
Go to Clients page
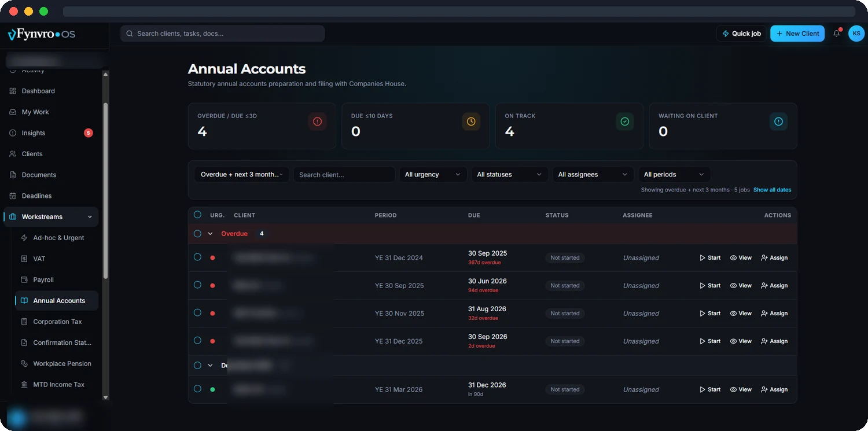pyautogui.click(x=51, y=154)
